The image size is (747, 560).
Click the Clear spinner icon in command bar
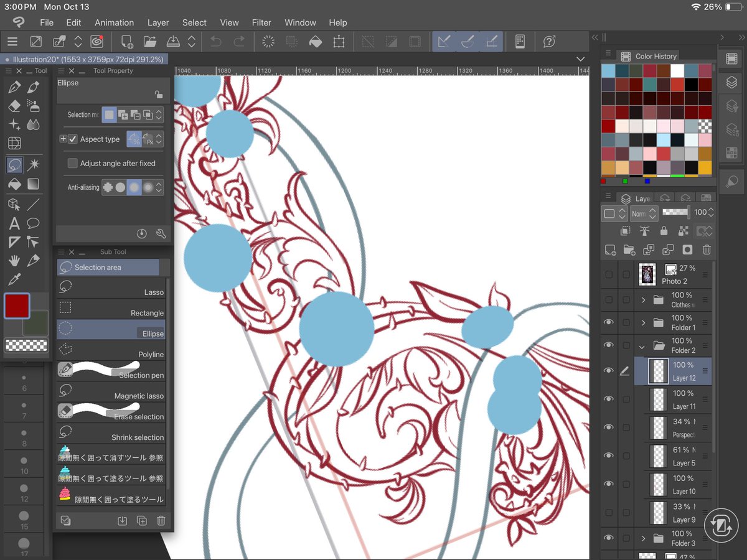(268, 42)
